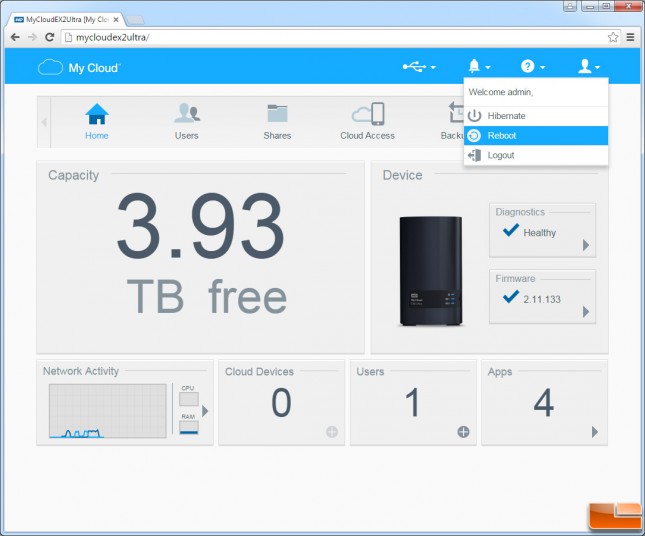The width and height of the screenshot is (645, 536).
Task: Open the help question mark icon
Action: click(527, 66)
